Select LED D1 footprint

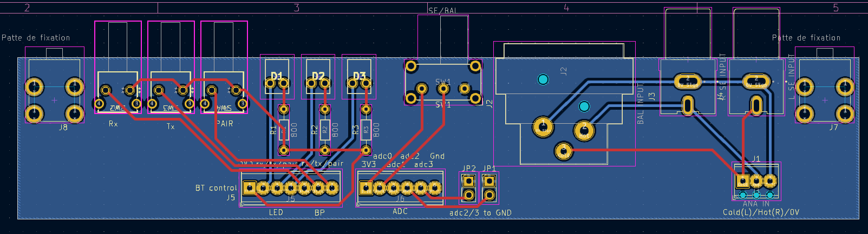coord(277,76)
